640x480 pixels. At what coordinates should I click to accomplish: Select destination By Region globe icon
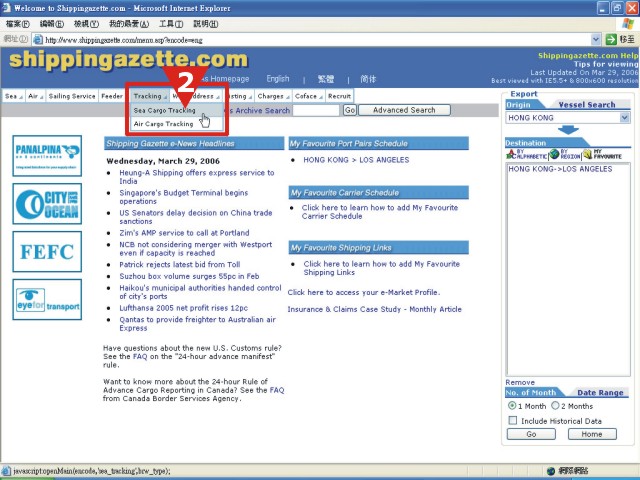pyautogui.click(x=564, y=154)
